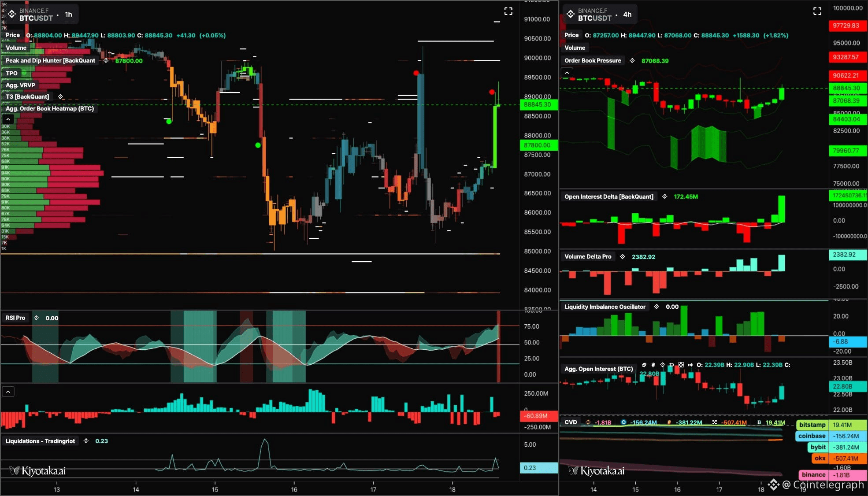The width and height of the screenshot is (868, 496).
Task: Click the Binance logo beside 1h BTCUSDT
Action: coord(12,14)
